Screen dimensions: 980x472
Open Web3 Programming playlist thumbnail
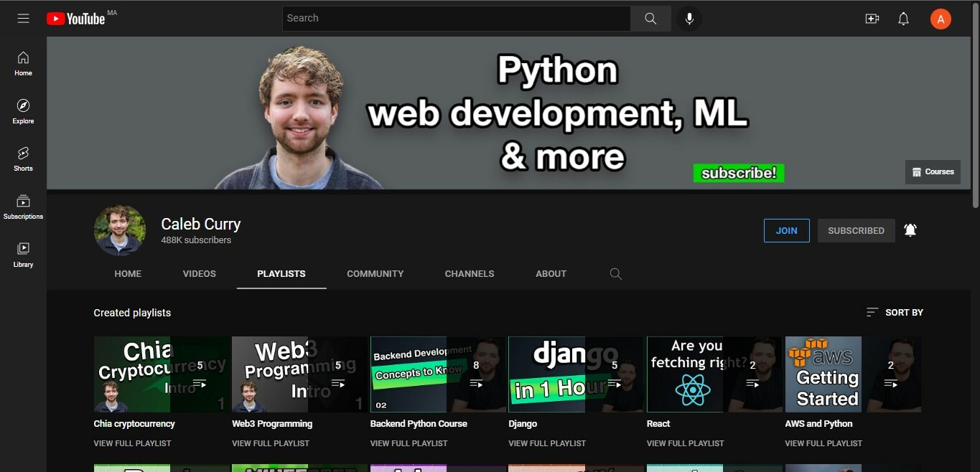pos(300,374)
